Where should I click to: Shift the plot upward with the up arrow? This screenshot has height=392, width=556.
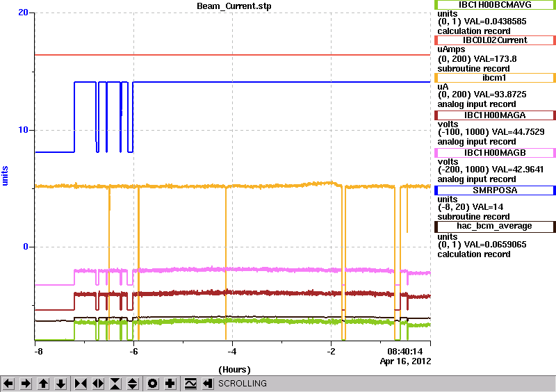point(44,384)
